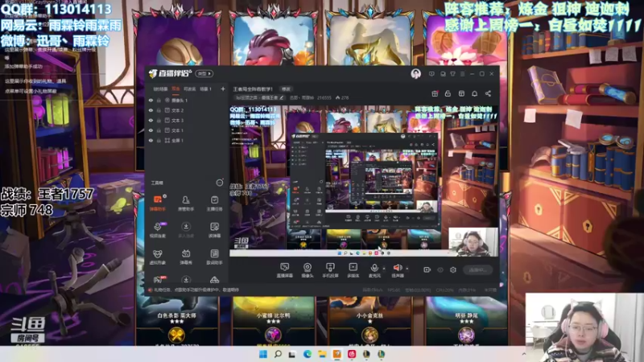Open the sticker tool right of the greyed download icon
Screen dimensions: 644x362
point(214,230)
